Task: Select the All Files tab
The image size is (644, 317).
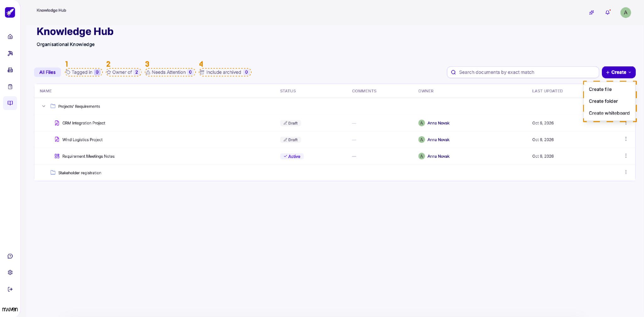Action: tap(47, 72)
